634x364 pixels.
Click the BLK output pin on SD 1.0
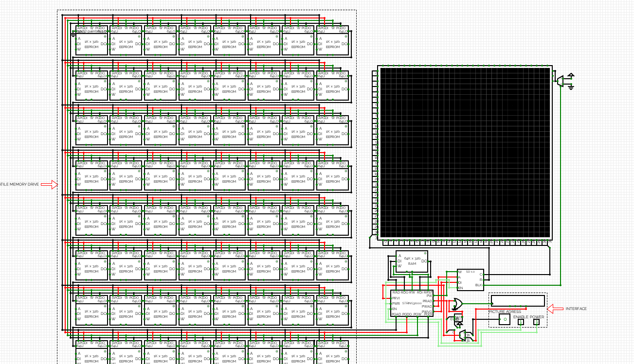[x=484, y=285]
